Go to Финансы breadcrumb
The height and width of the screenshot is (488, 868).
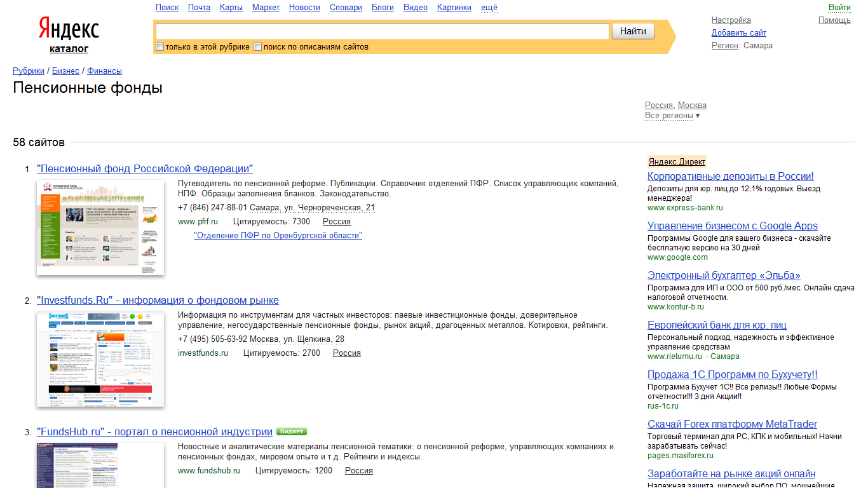tap(104, 71)
